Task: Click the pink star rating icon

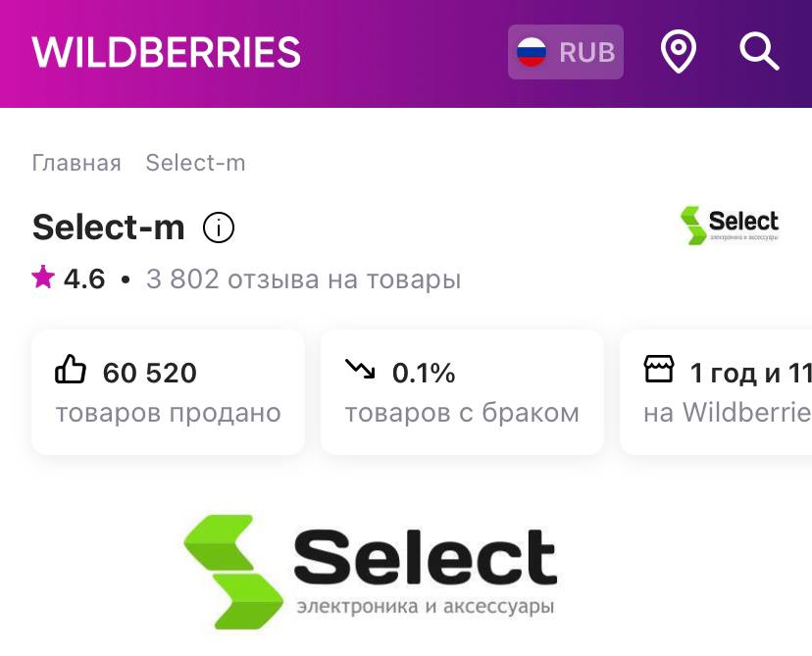Action: pyautogui.click(x=43, y=278)
